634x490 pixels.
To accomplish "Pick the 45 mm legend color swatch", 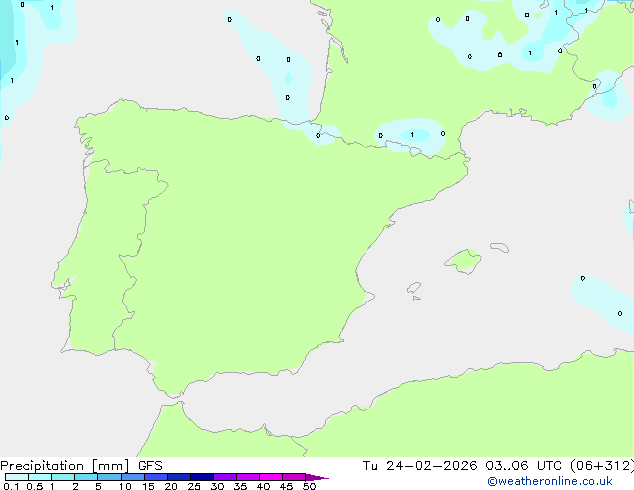I will (294, 477).
